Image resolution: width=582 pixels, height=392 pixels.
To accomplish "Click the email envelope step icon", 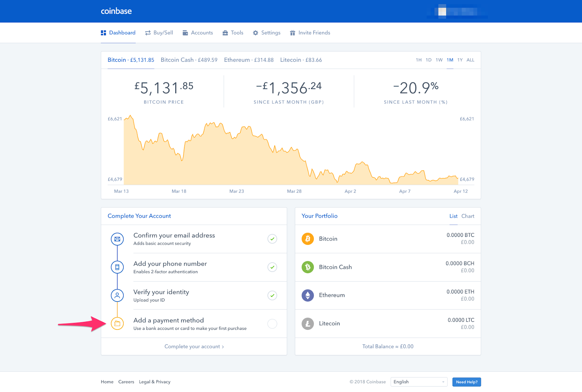I will pyautogui.click(x=117, y=239).
